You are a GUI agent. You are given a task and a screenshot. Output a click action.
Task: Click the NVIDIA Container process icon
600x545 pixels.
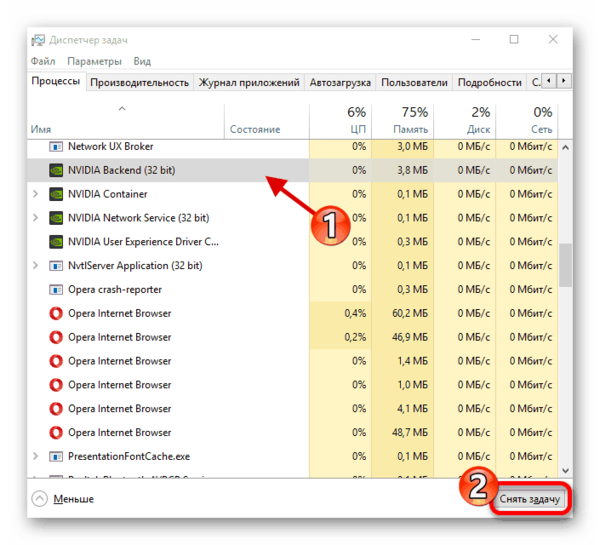point(56,194)
